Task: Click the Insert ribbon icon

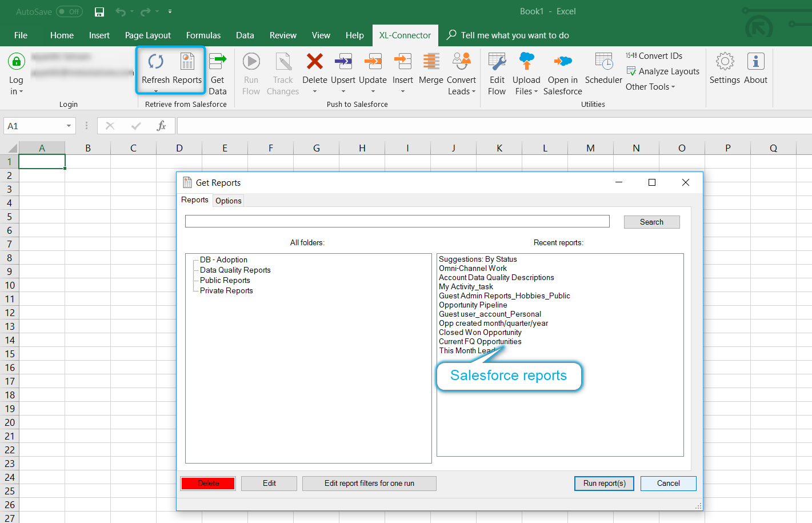Action: (x=403, y=61)
